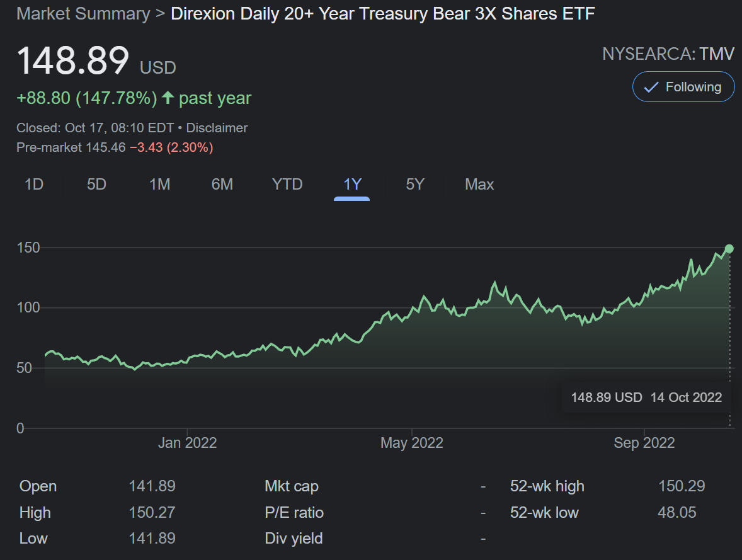Switch to the 5D range tab

[x=96, y=184]
